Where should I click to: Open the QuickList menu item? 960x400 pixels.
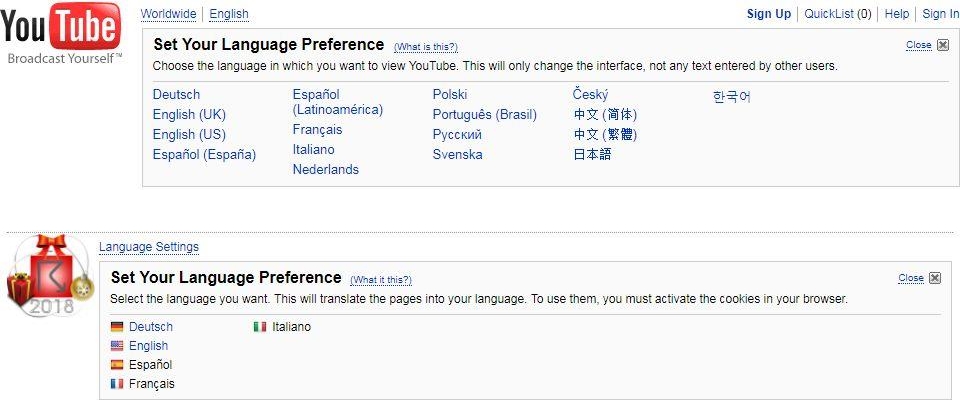837,14
